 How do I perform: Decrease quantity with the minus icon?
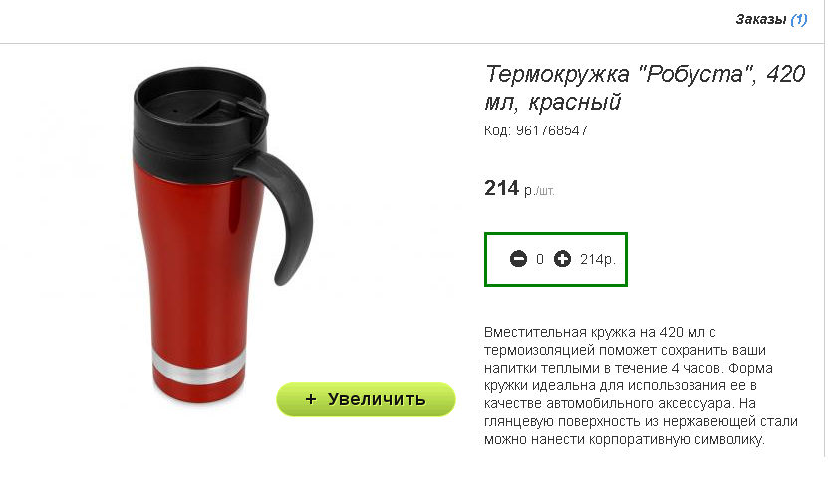[518, 259]
